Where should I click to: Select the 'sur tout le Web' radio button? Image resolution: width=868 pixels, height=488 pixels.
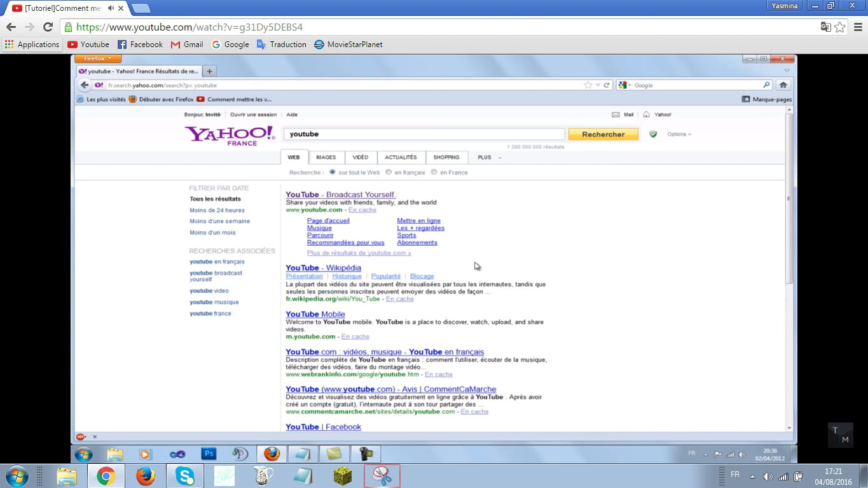click(333, 172)
